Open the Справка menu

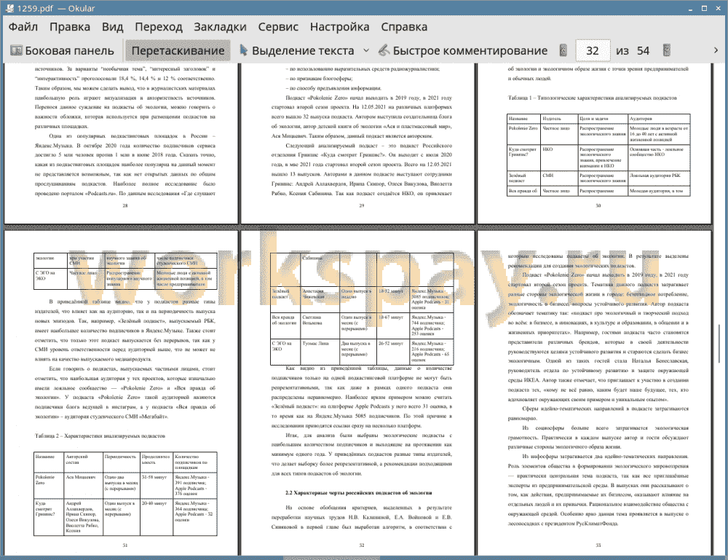pos(404,27)
